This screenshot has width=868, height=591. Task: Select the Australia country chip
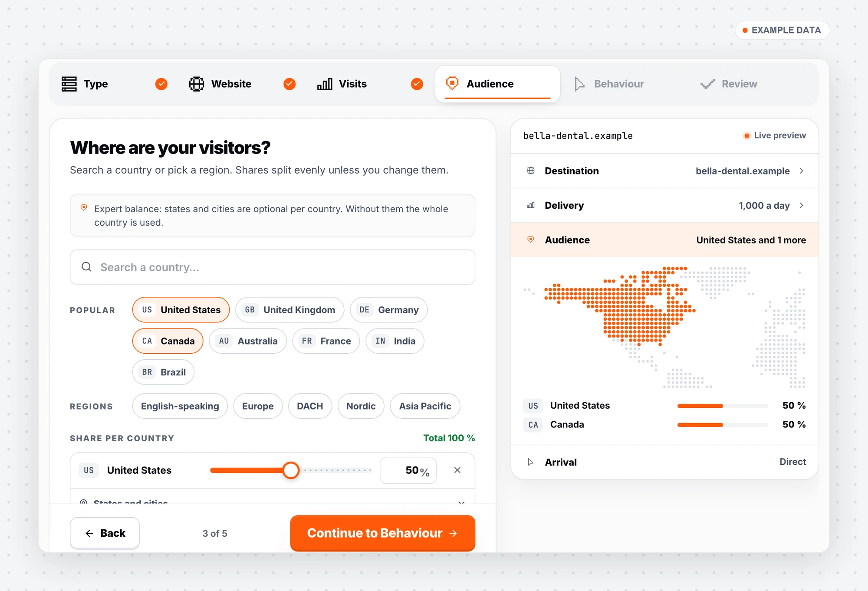click(x=248, y=341)
